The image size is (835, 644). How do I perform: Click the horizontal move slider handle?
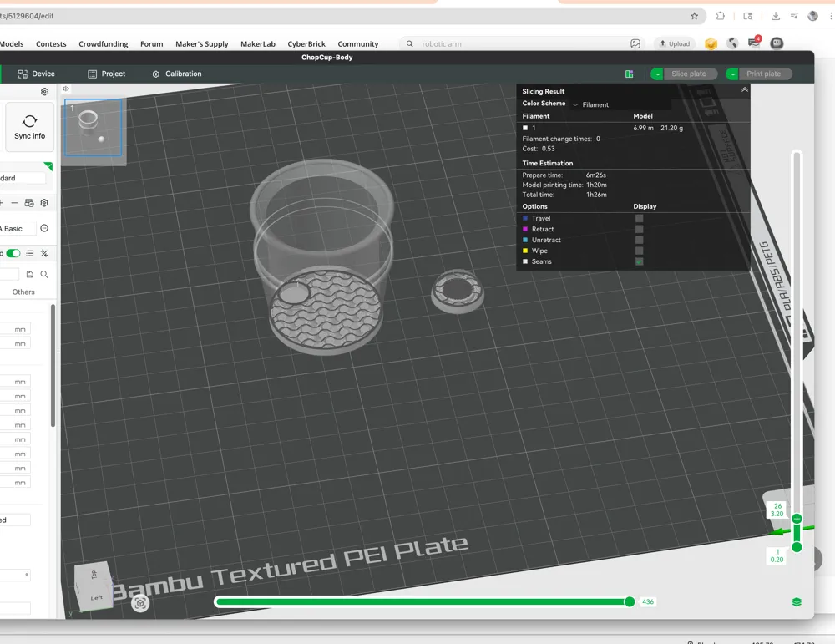[630, 602]
